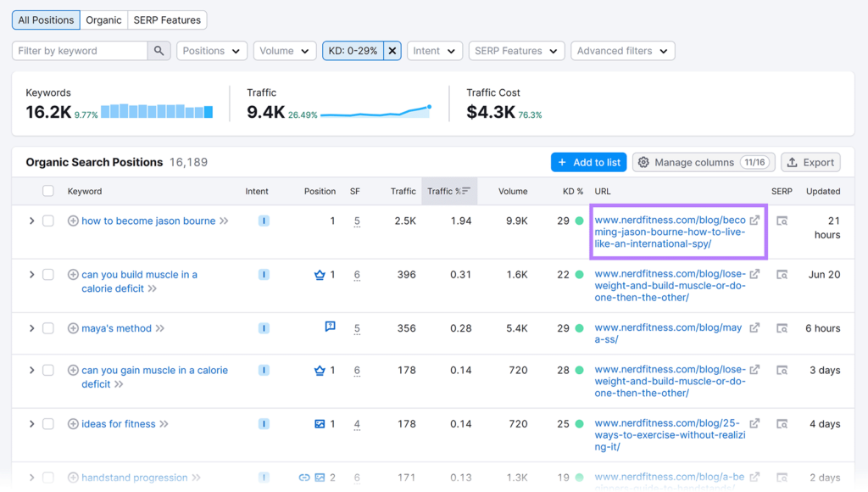Screen dimensions: 868x492
Task: Add 'ideas for fitness' keyword via plus icon
Action: click(73, 424)
